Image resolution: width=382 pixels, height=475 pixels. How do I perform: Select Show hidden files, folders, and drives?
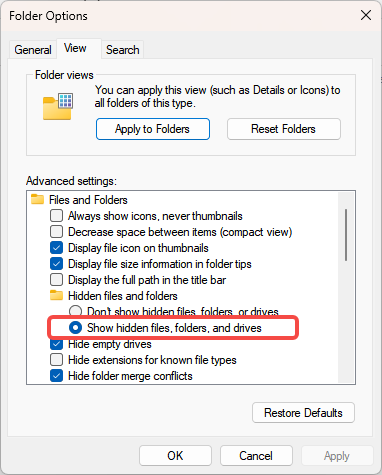coord(75,328)
